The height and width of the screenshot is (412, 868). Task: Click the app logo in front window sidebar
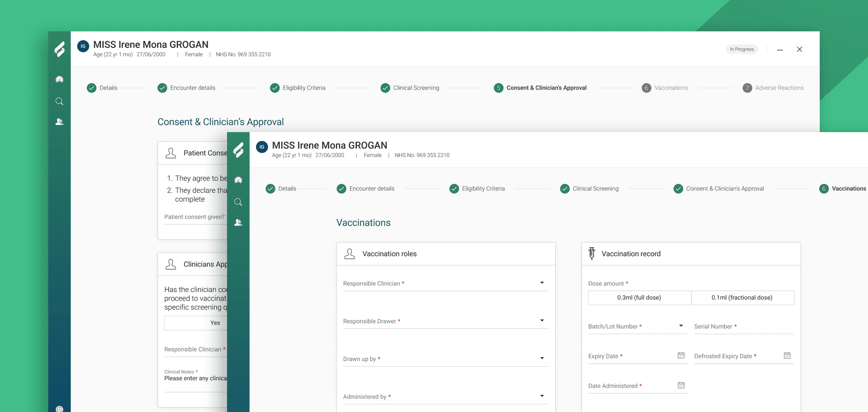[239, 150]
